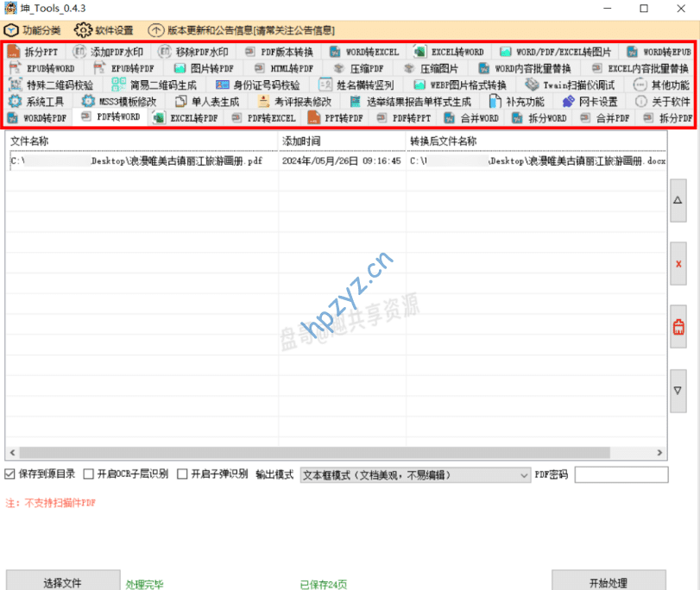Move file up with triangle button
700x590 pixels.
tap(678, 200)
